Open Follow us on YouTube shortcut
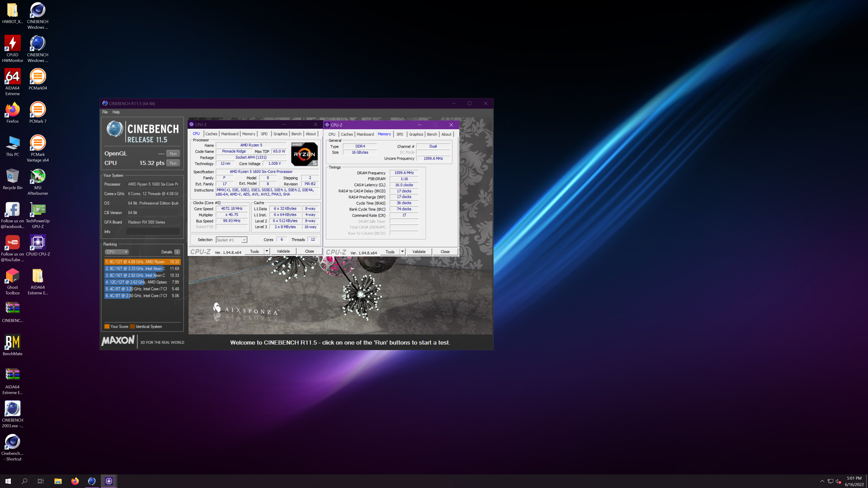Screen dimensions: 868x488 click(x=12, y=248)
